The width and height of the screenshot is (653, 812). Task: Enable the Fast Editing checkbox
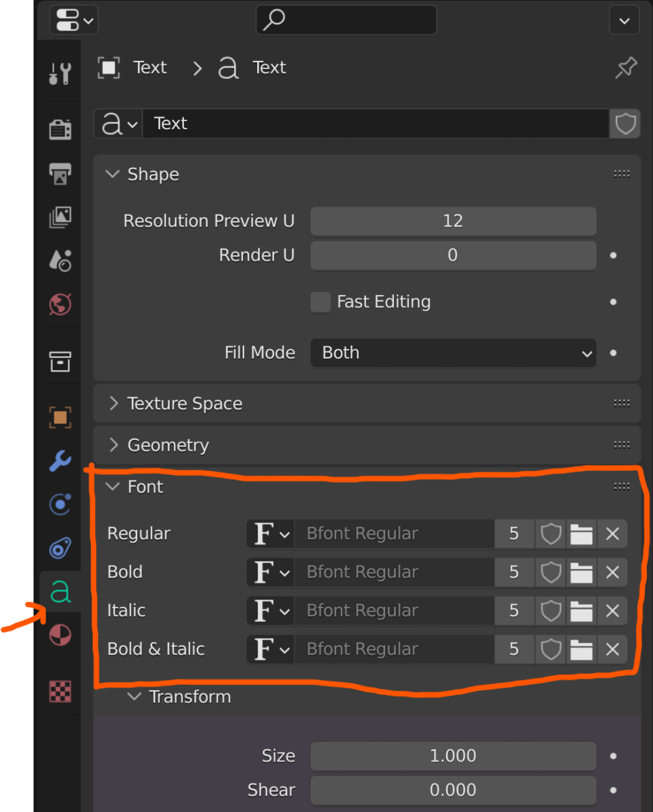coord(320,302)
